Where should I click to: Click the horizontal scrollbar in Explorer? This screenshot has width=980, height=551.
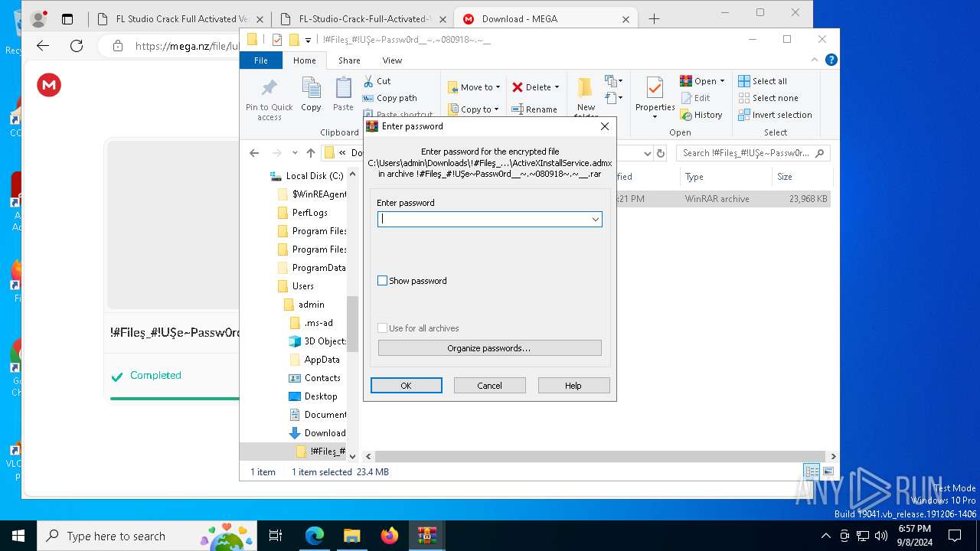pos(600,456)
